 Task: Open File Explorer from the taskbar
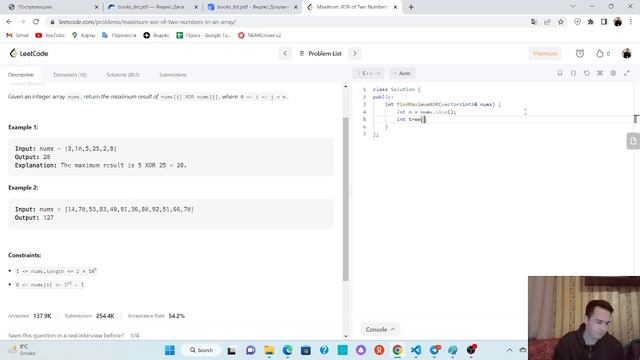tap(269, 350)
